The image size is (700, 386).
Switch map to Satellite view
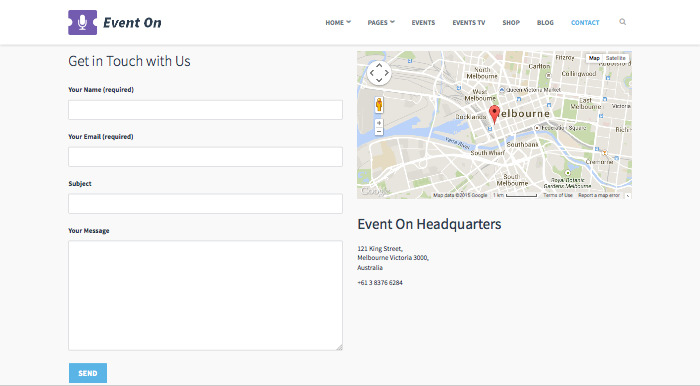tap(616, 58)
